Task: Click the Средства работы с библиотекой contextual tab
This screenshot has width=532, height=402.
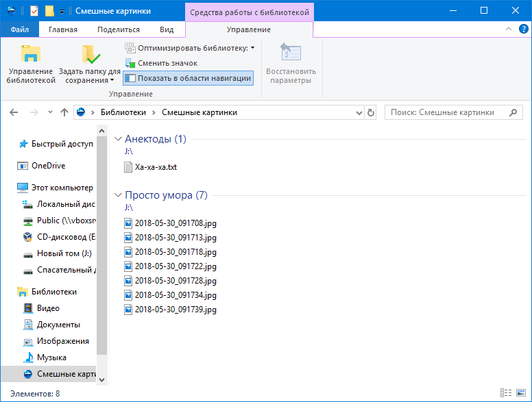Action: 250,12
